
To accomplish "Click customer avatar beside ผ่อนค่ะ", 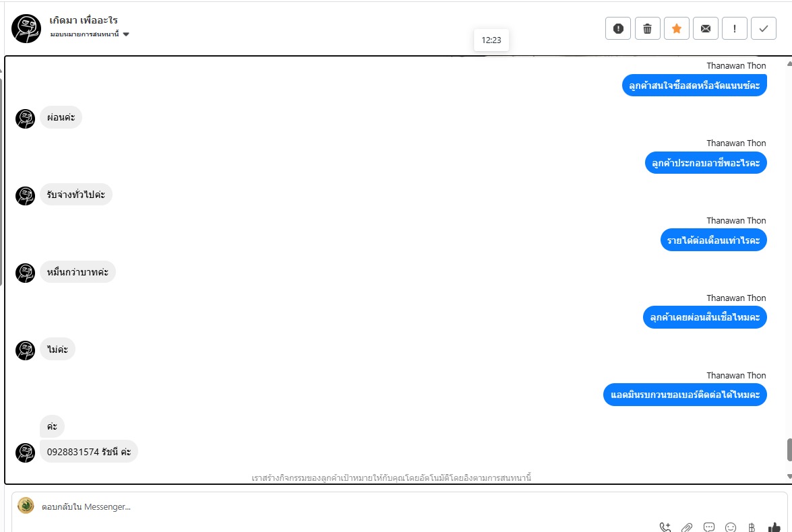I will pyautogui.click(x=25, y=119).
